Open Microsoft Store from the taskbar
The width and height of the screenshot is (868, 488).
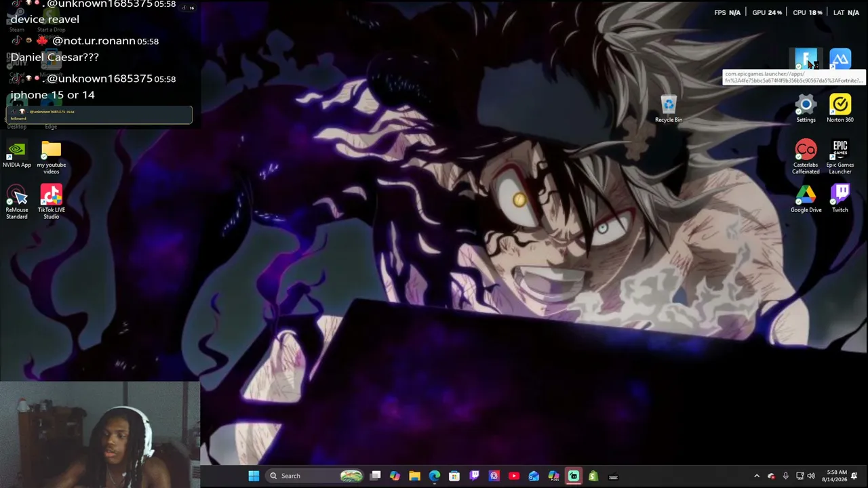pos(454,476)
